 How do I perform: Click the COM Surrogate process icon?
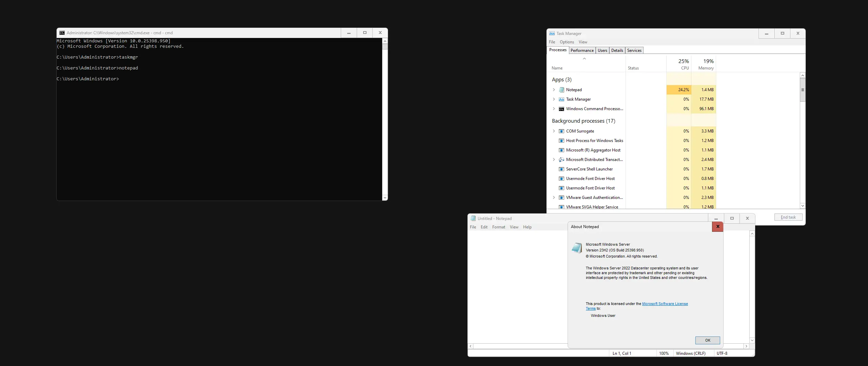(x=561, y=131)
